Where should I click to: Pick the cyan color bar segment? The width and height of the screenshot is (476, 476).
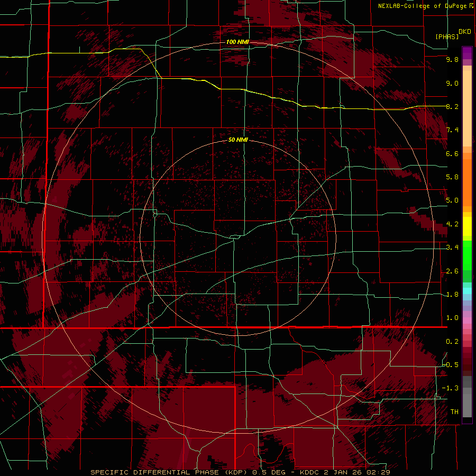[x=467, y=291]
